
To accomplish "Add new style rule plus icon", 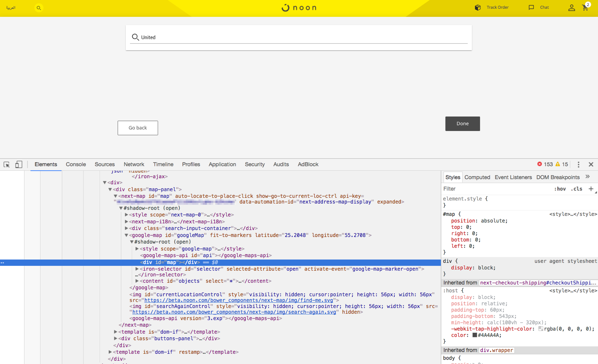I will pyautogui.click(x=591, y=189).
